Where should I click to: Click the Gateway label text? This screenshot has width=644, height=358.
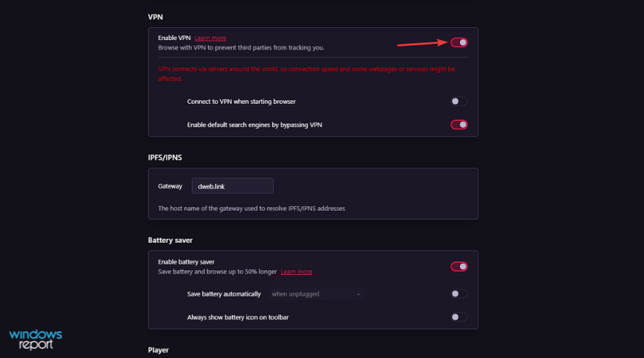coord(170,186)
